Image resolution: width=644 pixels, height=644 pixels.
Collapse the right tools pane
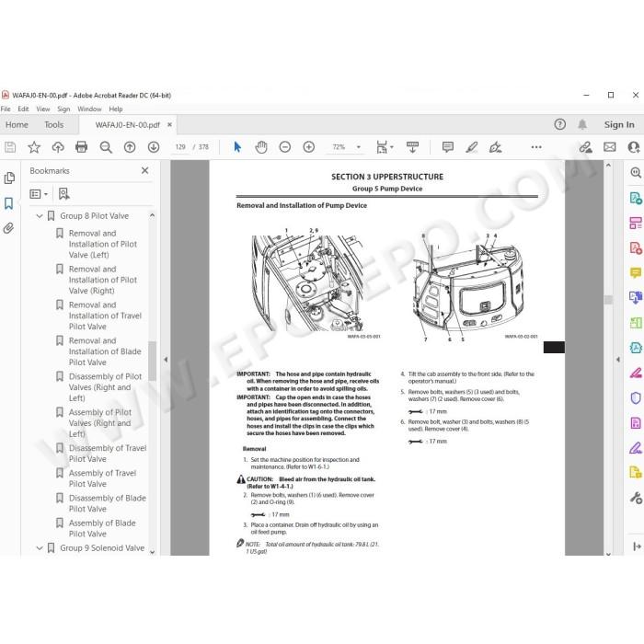point(618,360)
